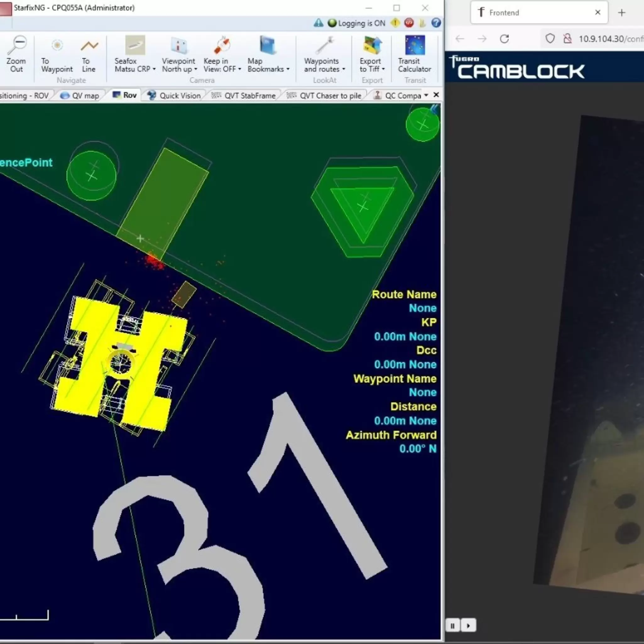Click the red status icon in header
This screenshot has height=644, width=644.
click(x=409, y=23)
